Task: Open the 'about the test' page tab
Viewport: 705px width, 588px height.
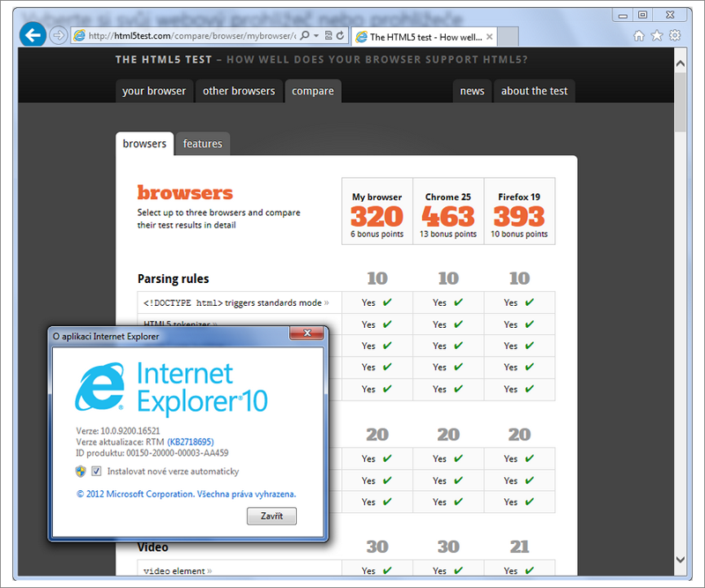Action: (534, 91)
